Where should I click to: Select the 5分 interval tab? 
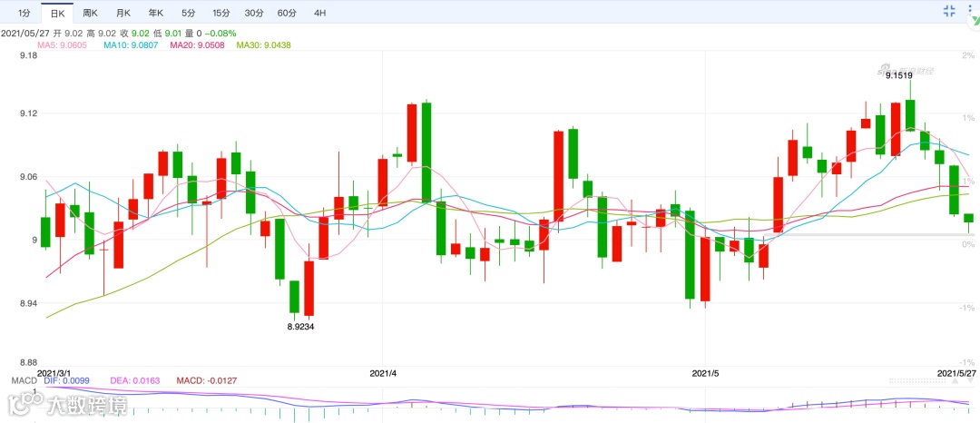coord(188,13)
